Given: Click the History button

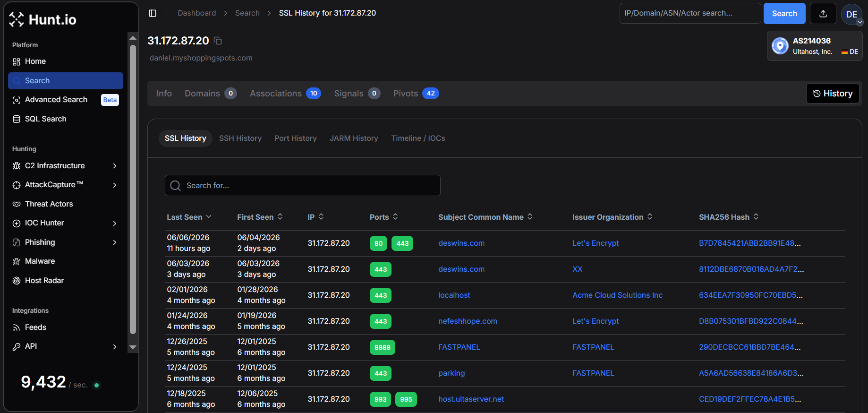Looking at the screenshot, I should (833, 94).
